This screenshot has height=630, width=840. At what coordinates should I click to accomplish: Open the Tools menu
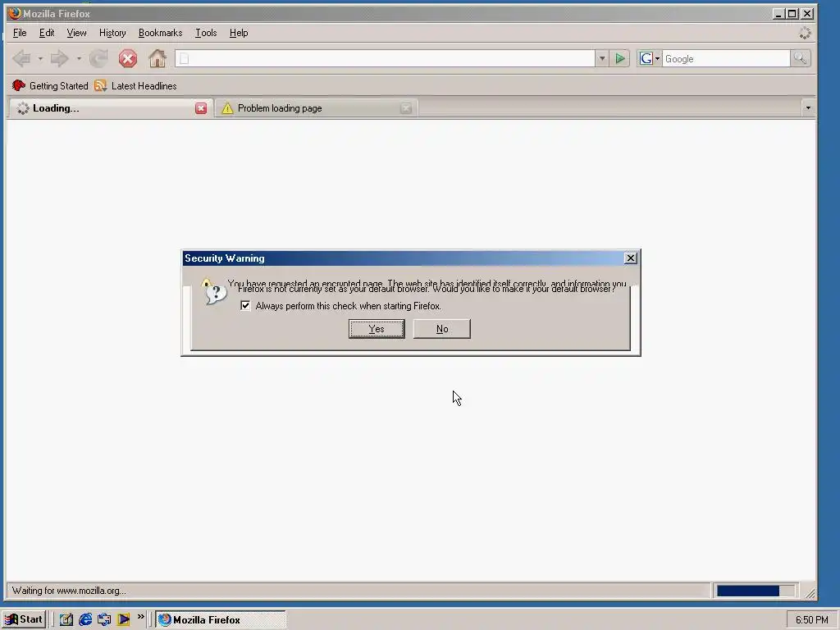(x=206, y=33)
